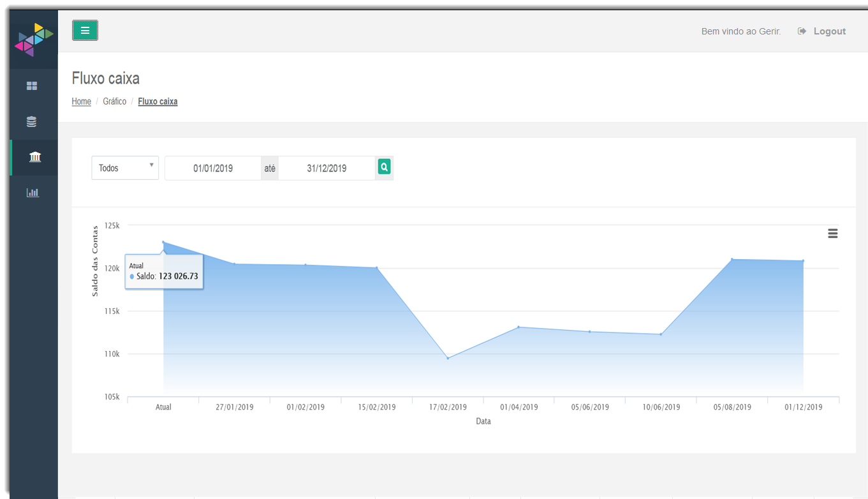Click the 01/04/2019 chart data point

[x=519, y=327]
